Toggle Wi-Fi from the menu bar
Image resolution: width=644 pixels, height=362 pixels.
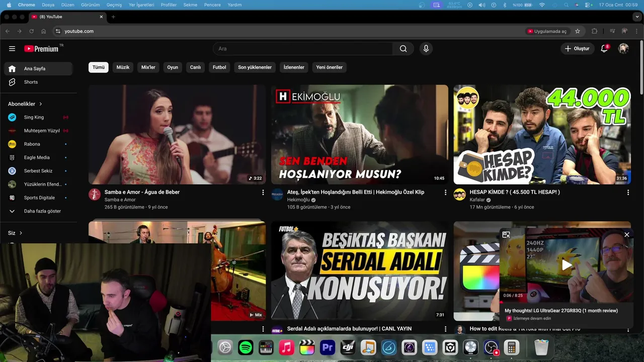click(542, 5)
